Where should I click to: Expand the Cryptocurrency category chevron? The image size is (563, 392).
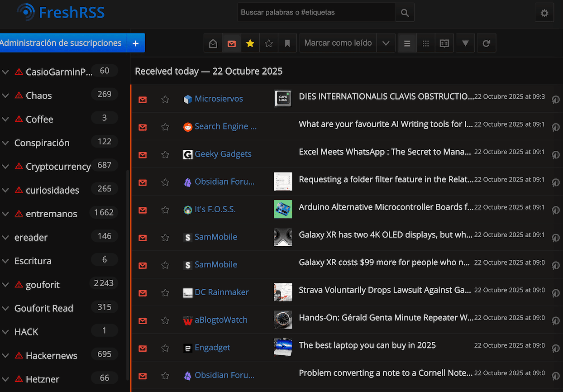click(5, 167)
